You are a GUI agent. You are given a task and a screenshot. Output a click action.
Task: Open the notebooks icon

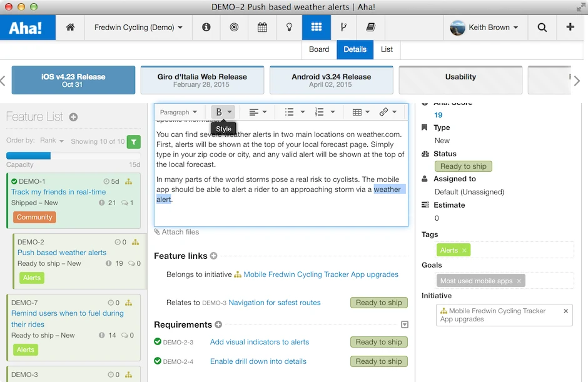[370, 27]
